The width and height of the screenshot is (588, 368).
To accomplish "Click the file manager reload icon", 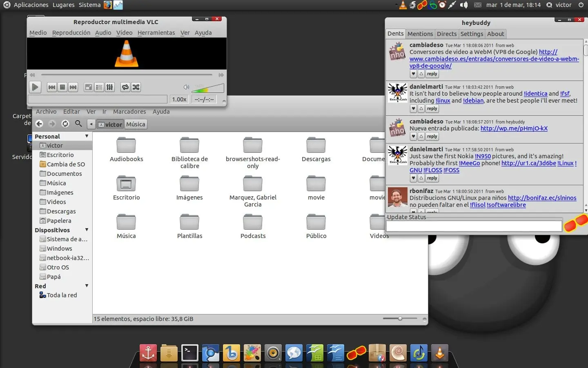I will (x=65, y=123).
